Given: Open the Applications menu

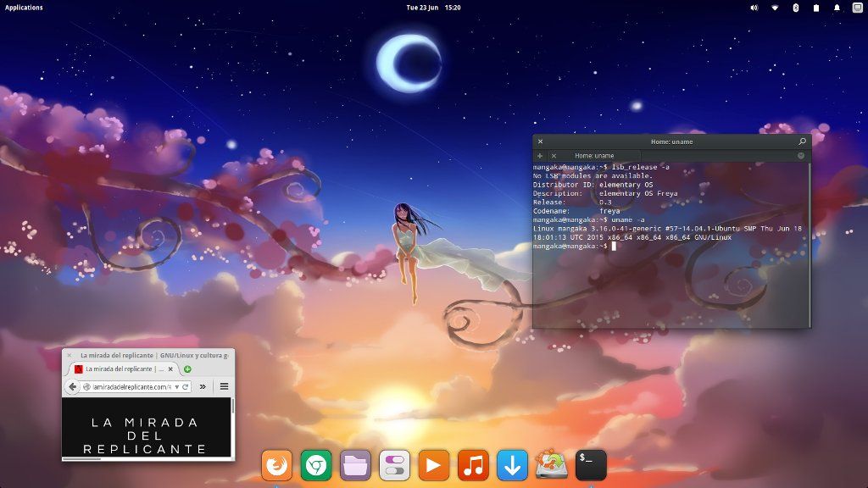Looking at the screenshot, I should [x=23, y=7].
